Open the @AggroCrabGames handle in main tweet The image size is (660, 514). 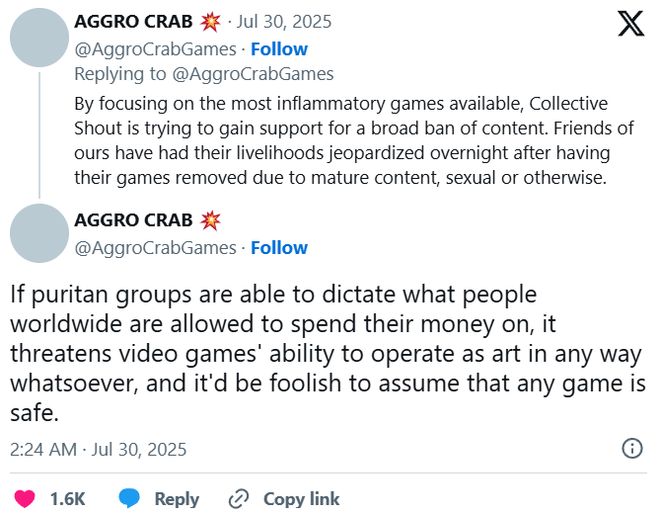tap(155, 247)
